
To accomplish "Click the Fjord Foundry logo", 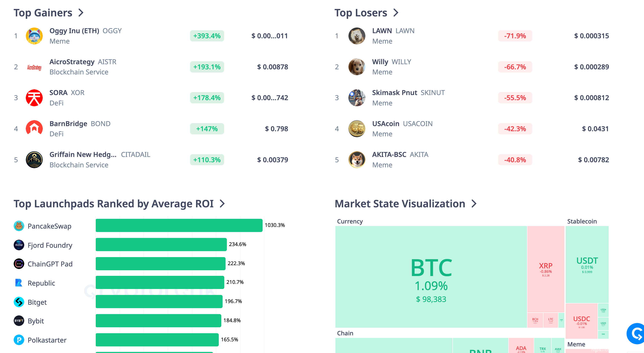I will point(19,245).
